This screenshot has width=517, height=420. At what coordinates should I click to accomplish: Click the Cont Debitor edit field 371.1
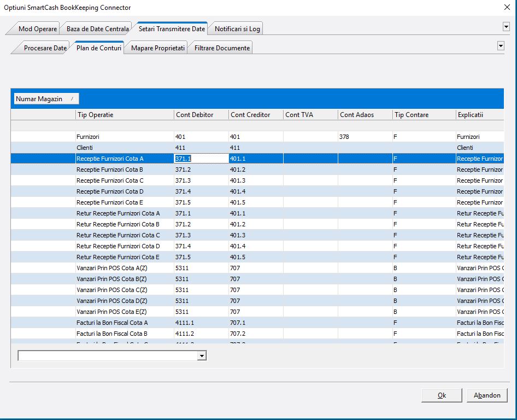coord(201,159)
